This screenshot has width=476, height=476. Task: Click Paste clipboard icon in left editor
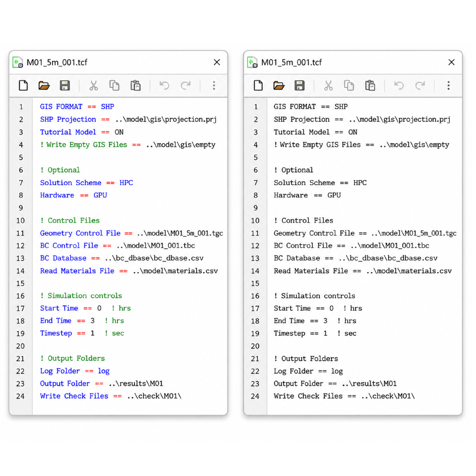135,85
